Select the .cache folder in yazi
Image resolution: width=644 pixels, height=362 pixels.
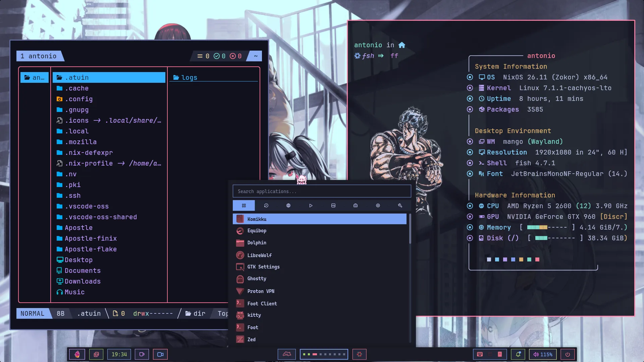pyautogui.click(x=109, y=88)
